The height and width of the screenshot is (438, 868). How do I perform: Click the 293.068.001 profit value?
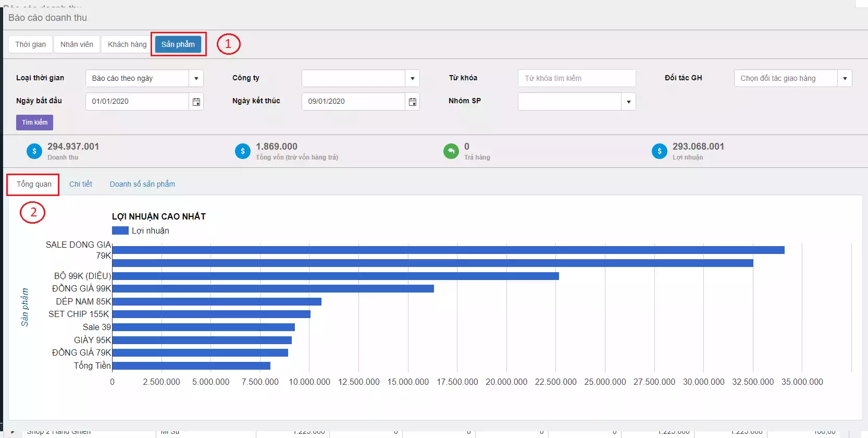[x=698, y=147]
